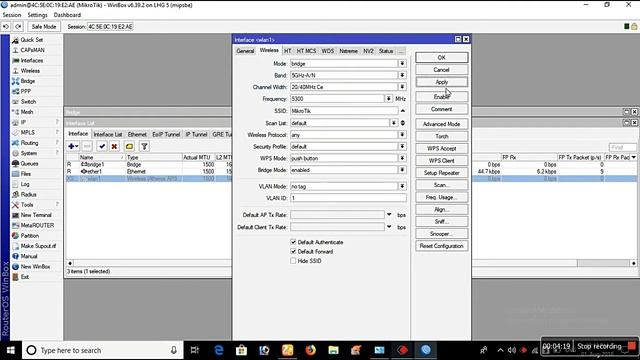Open Wireless menu in sidebar
Viewport: 640px width, 360px height.
pyautogui.click(x=30, y=71)
